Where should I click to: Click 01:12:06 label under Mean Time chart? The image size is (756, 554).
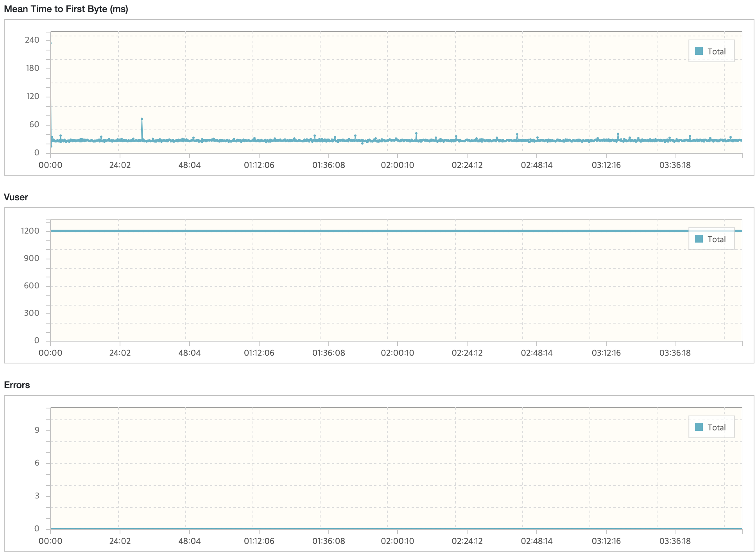point(259,165)
